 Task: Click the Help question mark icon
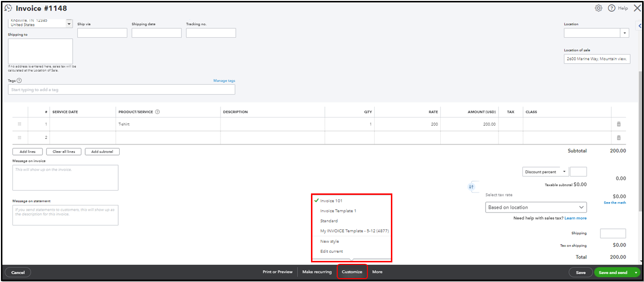pyautogui.click(x=611, y=8)
